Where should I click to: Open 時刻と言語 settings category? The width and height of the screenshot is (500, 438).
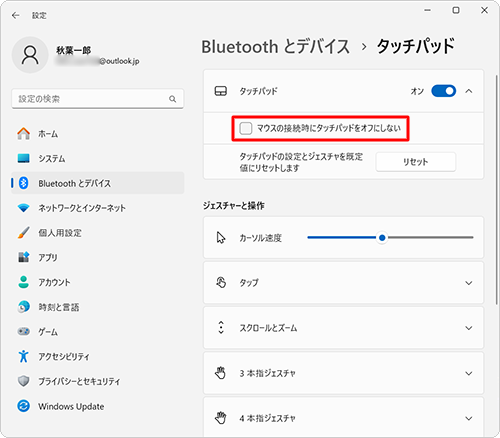click(98, 307)
